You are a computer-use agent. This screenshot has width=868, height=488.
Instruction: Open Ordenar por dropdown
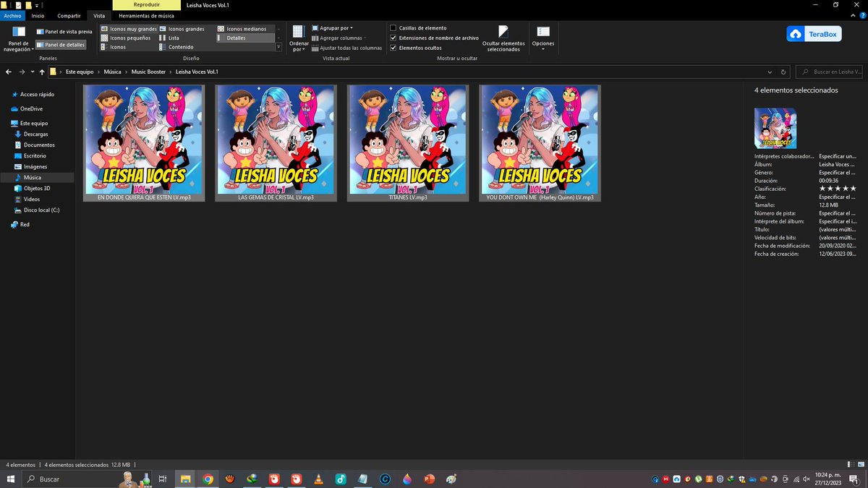click(x=299, y=38)
